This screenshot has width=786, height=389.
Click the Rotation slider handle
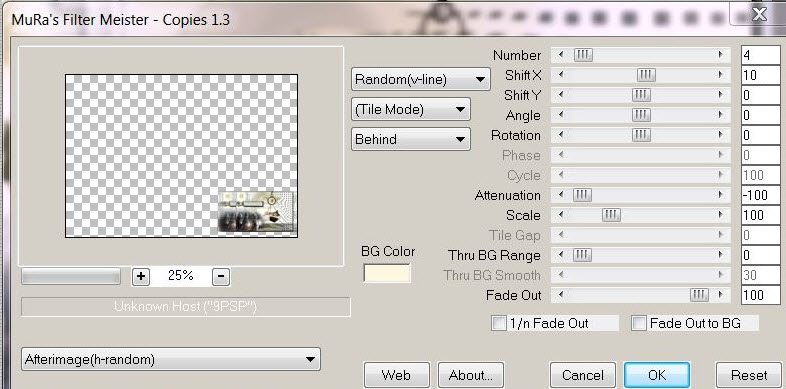coord(641,135)
